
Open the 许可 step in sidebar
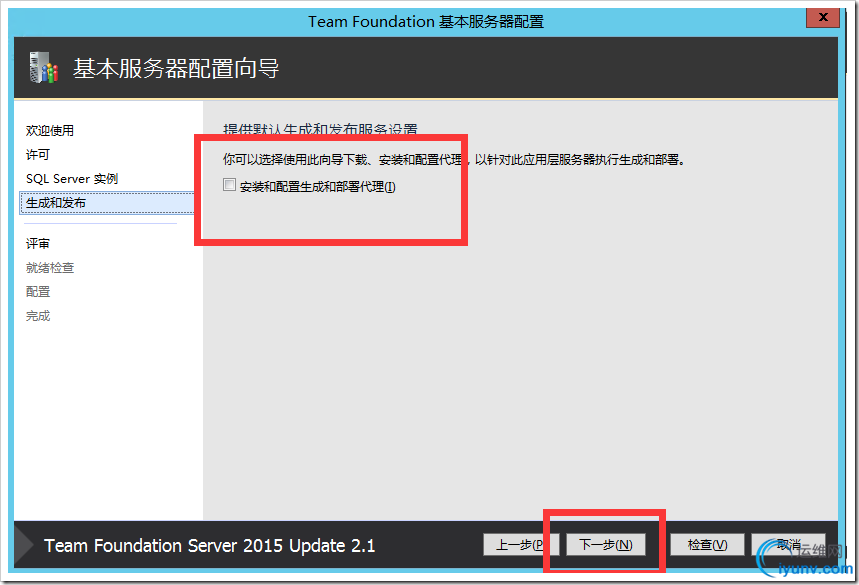coord(38,154)
